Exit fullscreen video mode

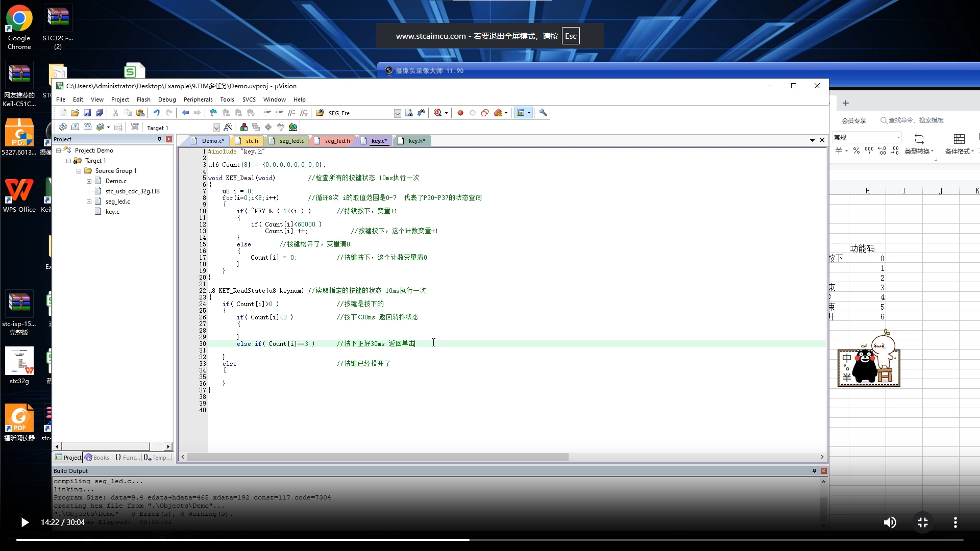click(923, 522)
